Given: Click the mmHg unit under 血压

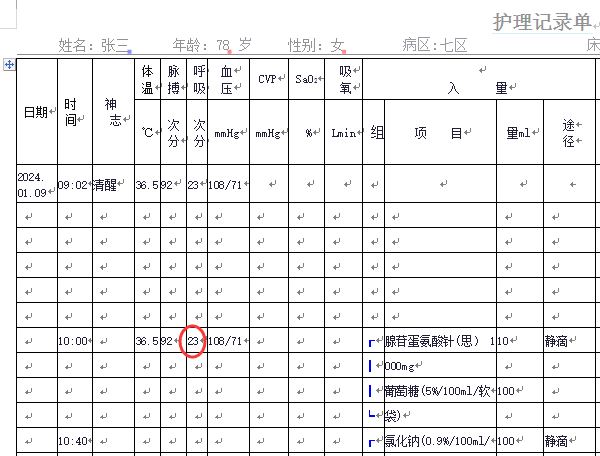Looking at the screenshot, I should (228, 132).
